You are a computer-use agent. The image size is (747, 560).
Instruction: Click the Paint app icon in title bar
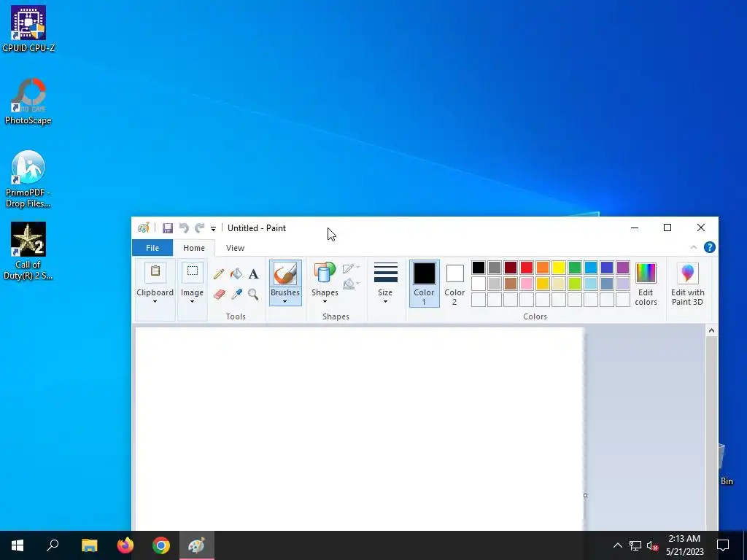pyautogui.click(x=144, y=227)
